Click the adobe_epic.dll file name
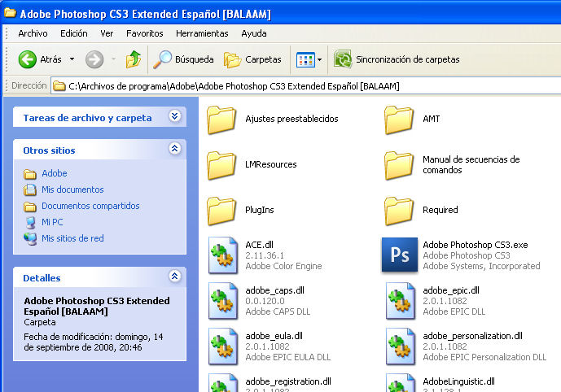This screenshot has width=561, height=392. [451, 290]
